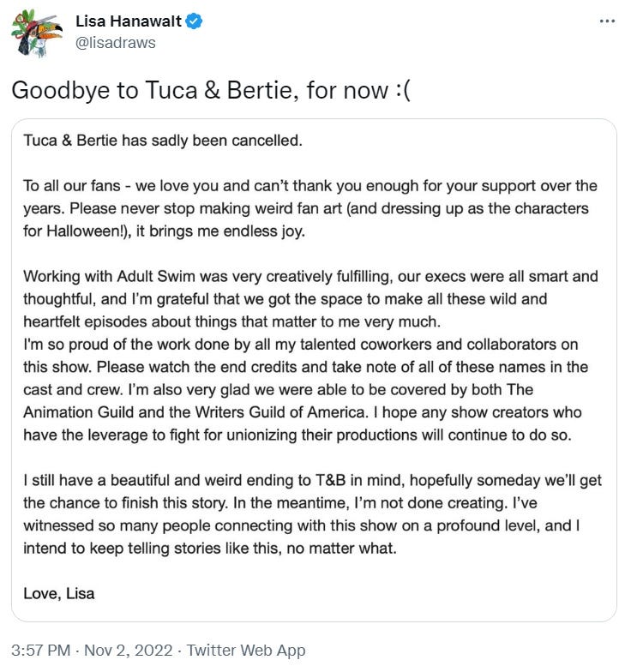The image size is (631, 672).
Task: Open the @lisadraws handle link
Action: pos(115,43)
